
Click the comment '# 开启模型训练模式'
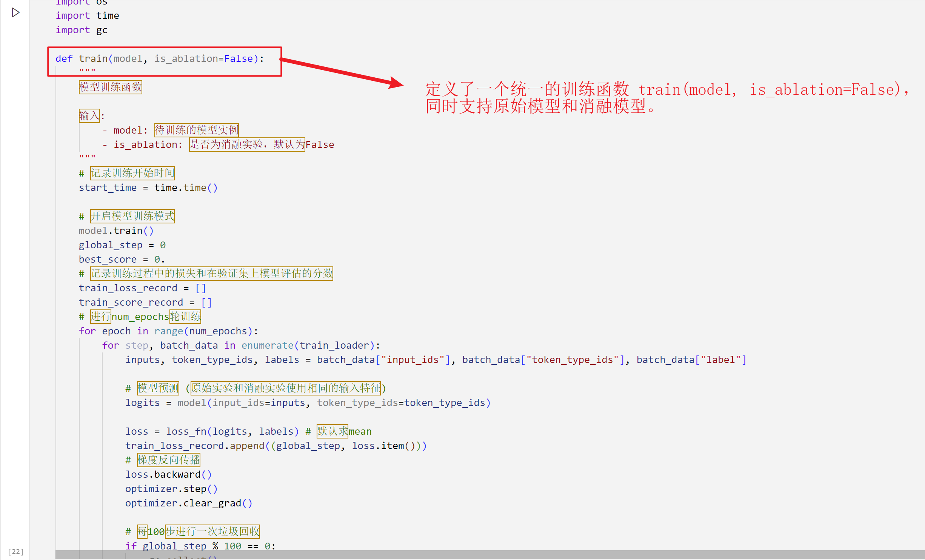pos(126,216)
